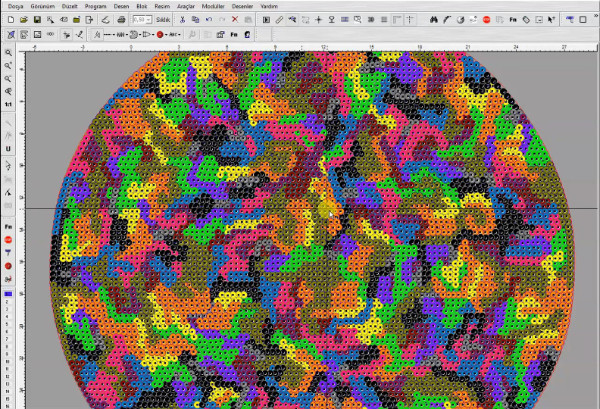
Task: Click the zoom in tool in left sidebar
Action: click(8, 66)
